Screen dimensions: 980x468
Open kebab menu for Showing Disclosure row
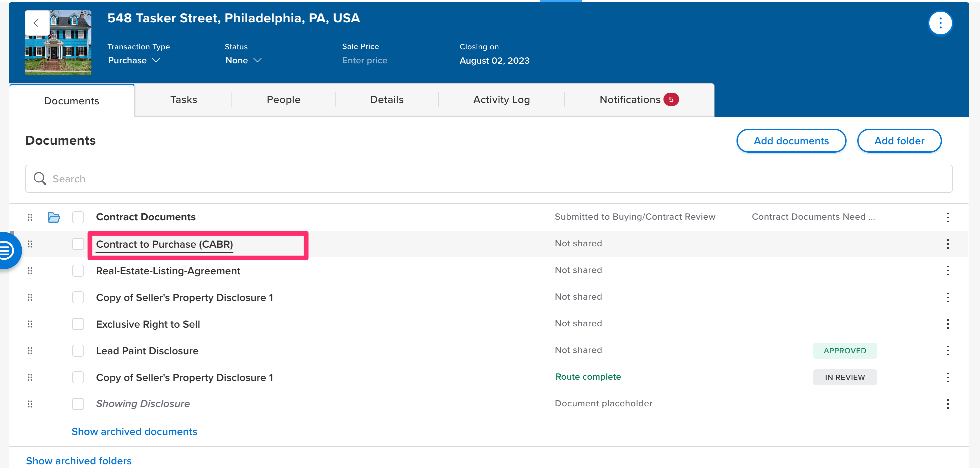click(x=947, y=404)
